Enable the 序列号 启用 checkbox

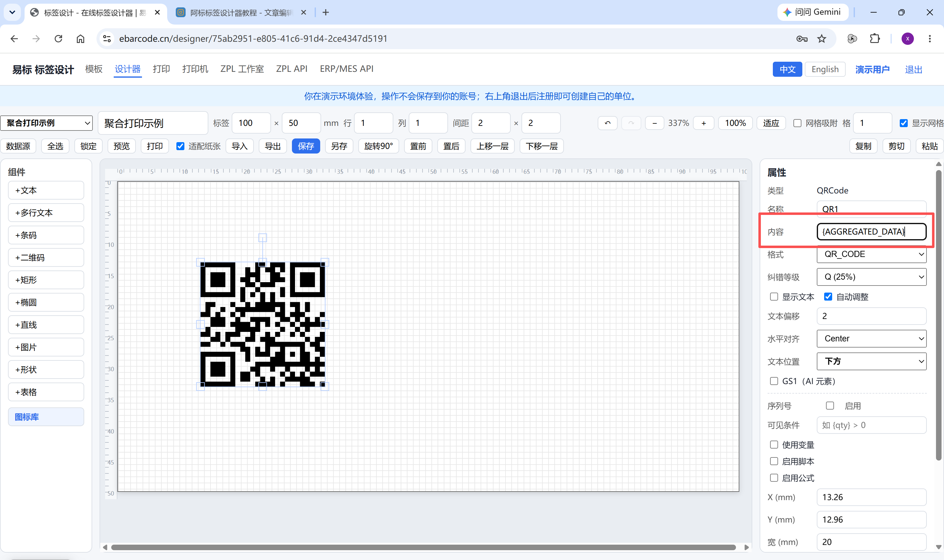[x=830, y=406]
